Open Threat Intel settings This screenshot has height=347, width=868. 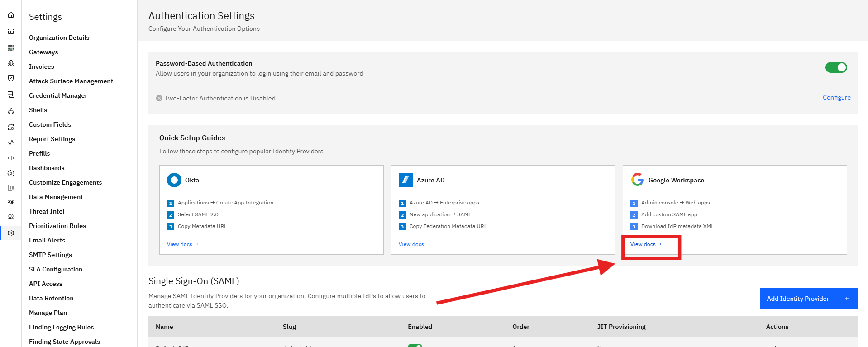coord(47,211)
